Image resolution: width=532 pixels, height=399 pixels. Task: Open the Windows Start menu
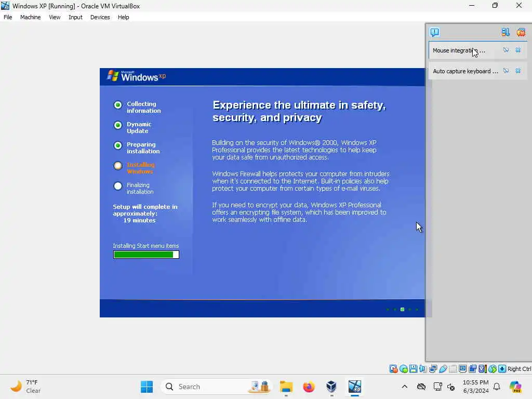(147, 387)
